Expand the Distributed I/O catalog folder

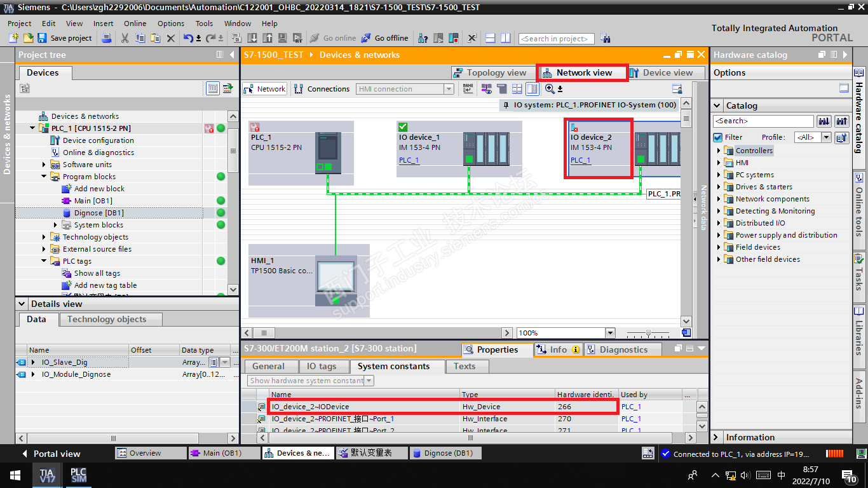(719, 223)
